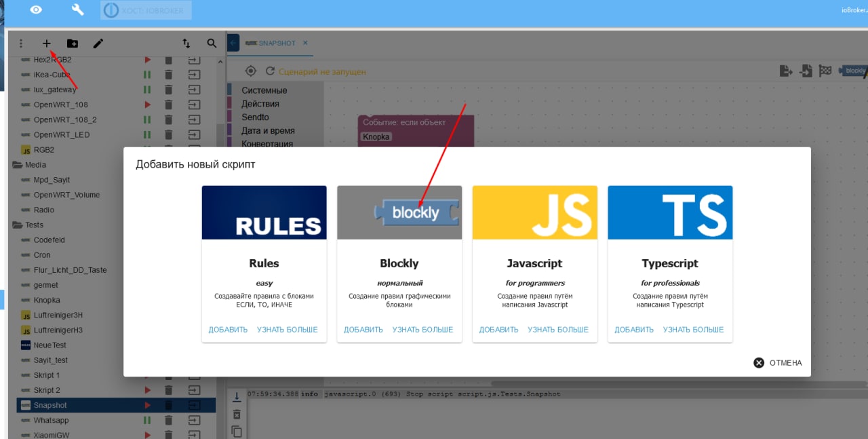
Task: Delete the Skript 2 script
Action: (x=169, y=390)
